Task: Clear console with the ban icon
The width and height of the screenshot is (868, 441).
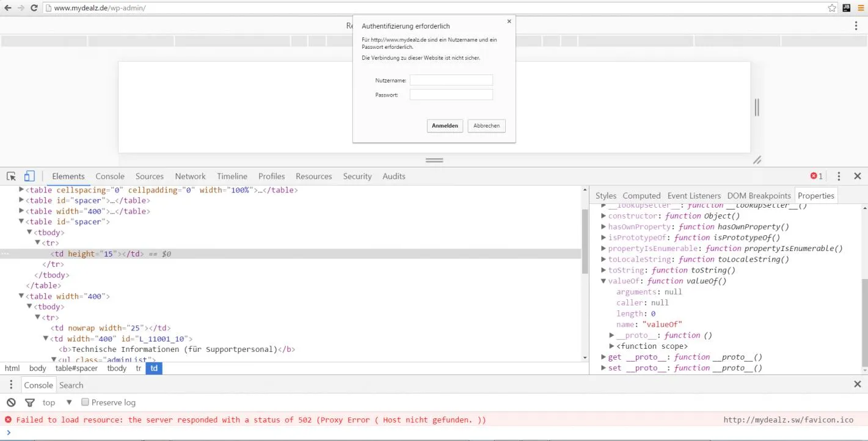Action: tap(11, 403)
